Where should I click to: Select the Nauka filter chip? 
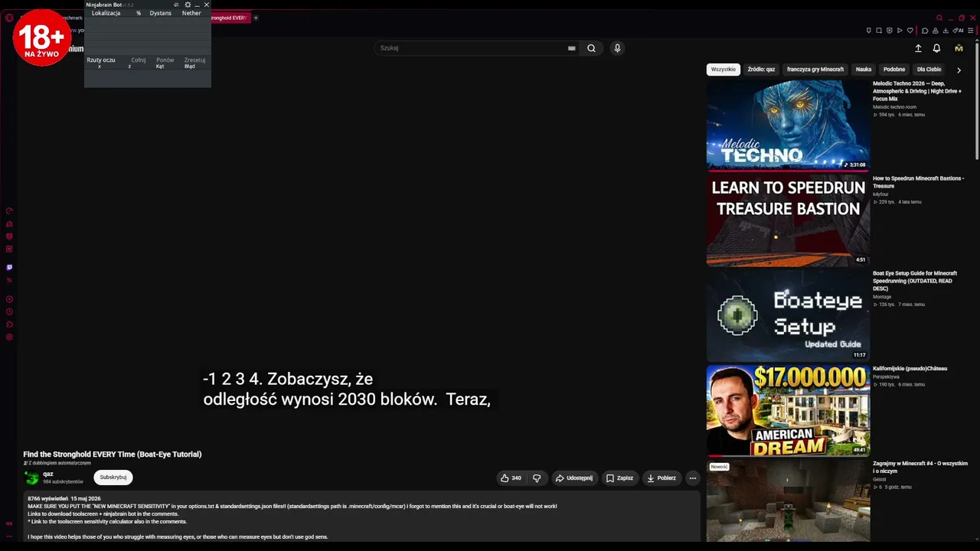click(x=864, y=70)
